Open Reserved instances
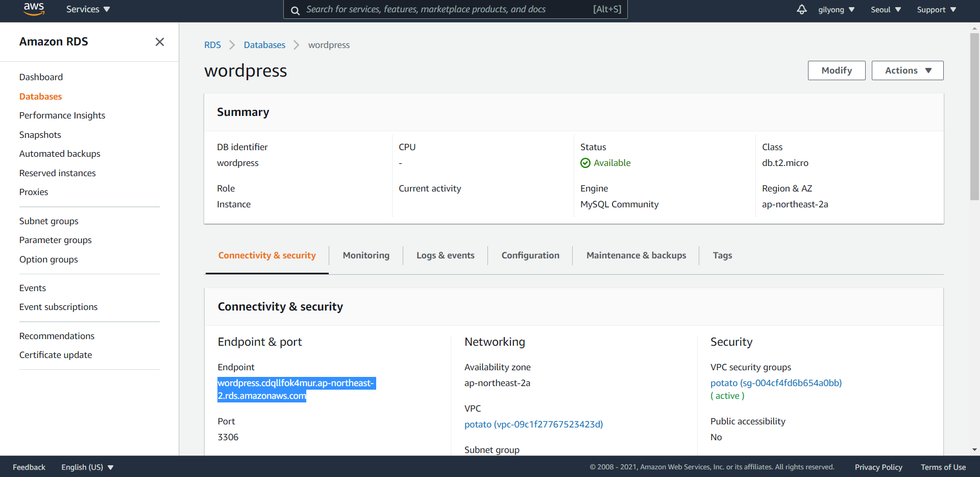Screen dimensions: 980x477 (x=57, y=173)
